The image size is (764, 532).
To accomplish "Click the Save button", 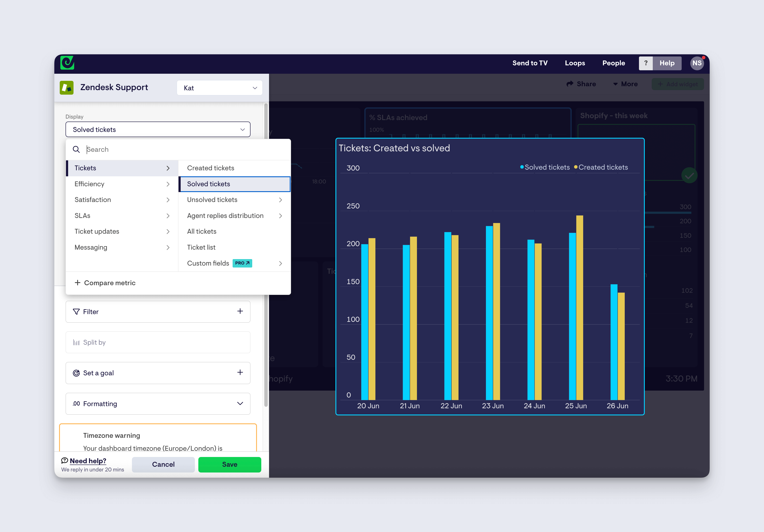I will 229,465.
